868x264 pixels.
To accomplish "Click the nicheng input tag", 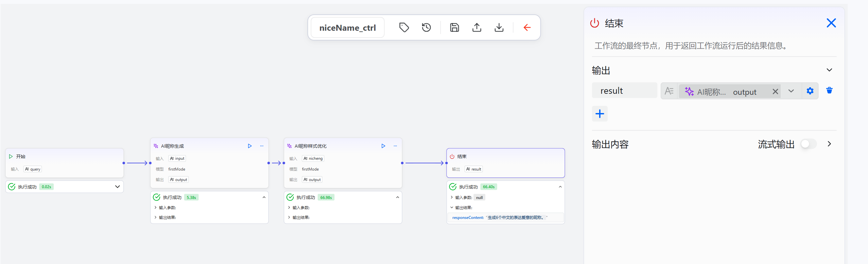I will click(x=313, y=158).
